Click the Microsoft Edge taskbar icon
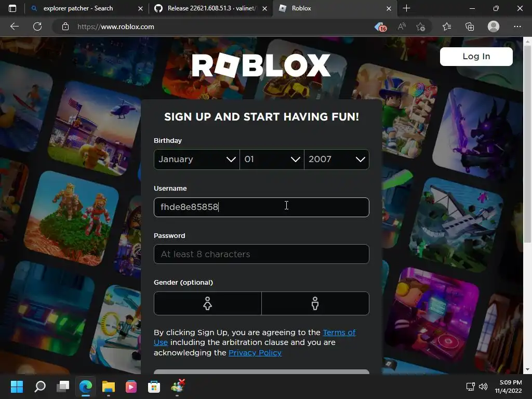Screen dimensions: 532x399 (86, 387)
